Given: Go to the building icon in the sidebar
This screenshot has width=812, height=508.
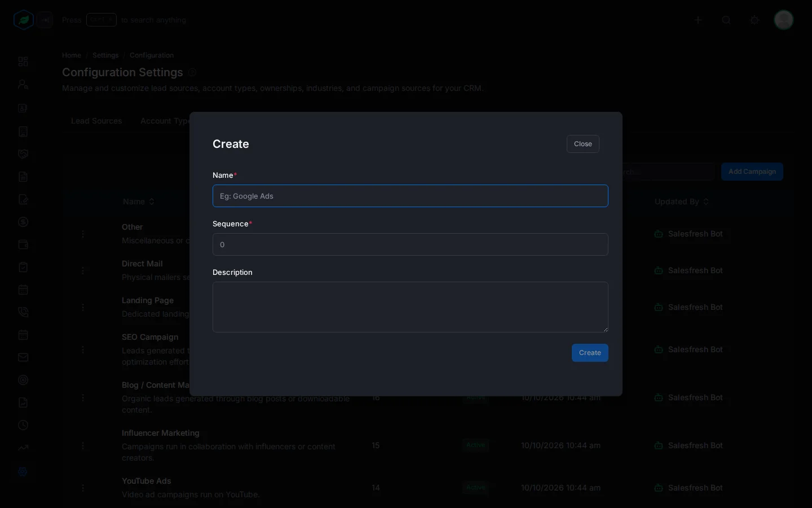Looking at the screenshot, I should 23,132.
